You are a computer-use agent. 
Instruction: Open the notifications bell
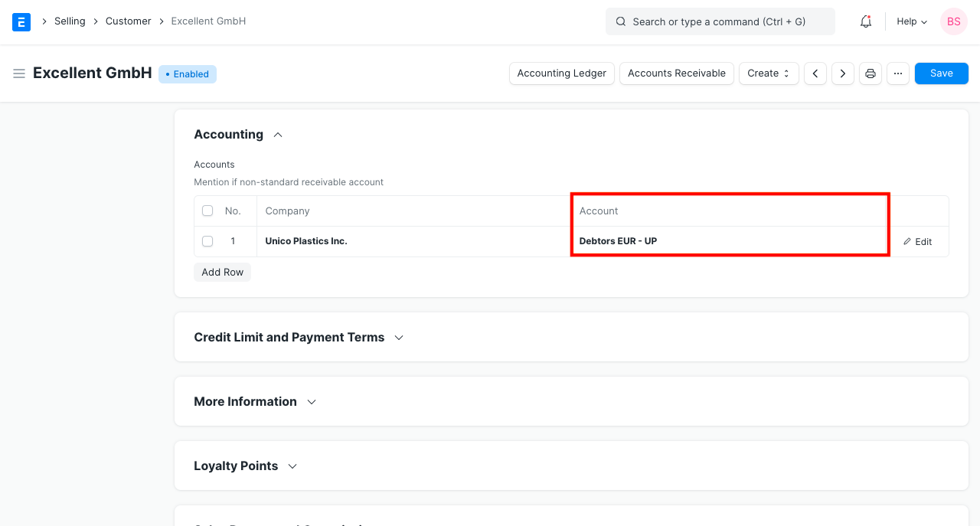pyautogui.click(x=865, y=21)
